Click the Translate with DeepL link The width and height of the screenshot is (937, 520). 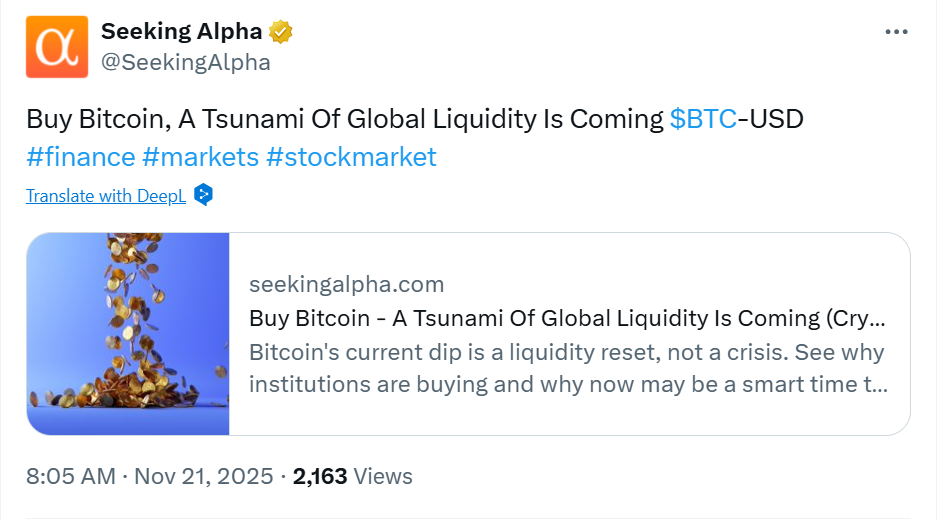pos(106,195)
